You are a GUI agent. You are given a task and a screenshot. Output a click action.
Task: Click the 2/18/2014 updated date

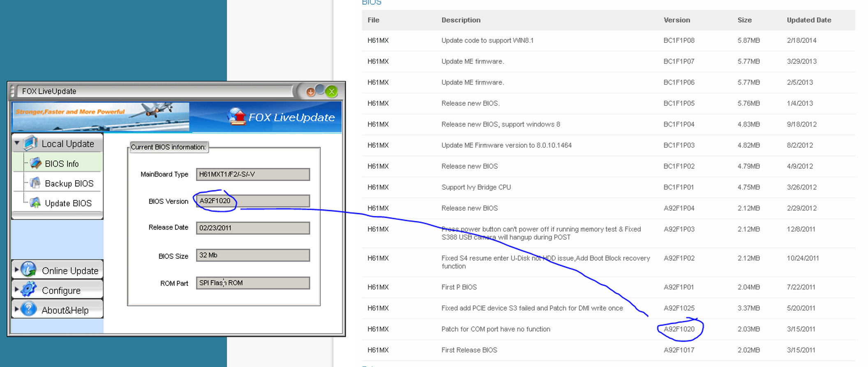coord(801,40)
